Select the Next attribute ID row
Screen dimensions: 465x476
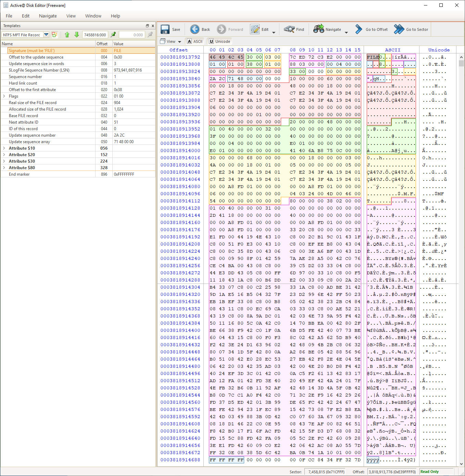[78, 122]
